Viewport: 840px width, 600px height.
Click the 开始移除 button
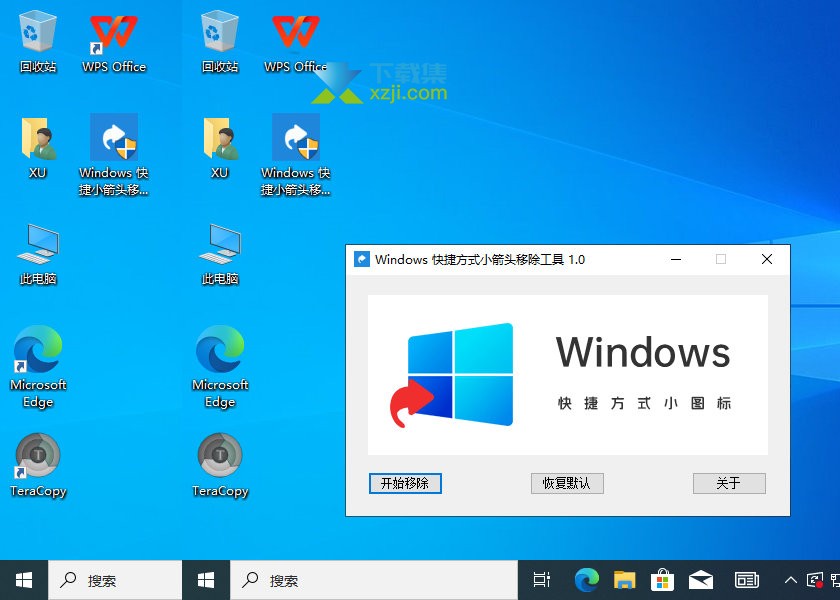(405, 483)
